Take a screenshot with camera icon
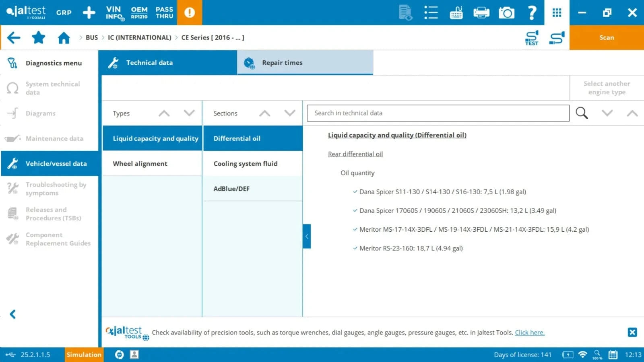This screenshot has height=362, width=644. 506,12
